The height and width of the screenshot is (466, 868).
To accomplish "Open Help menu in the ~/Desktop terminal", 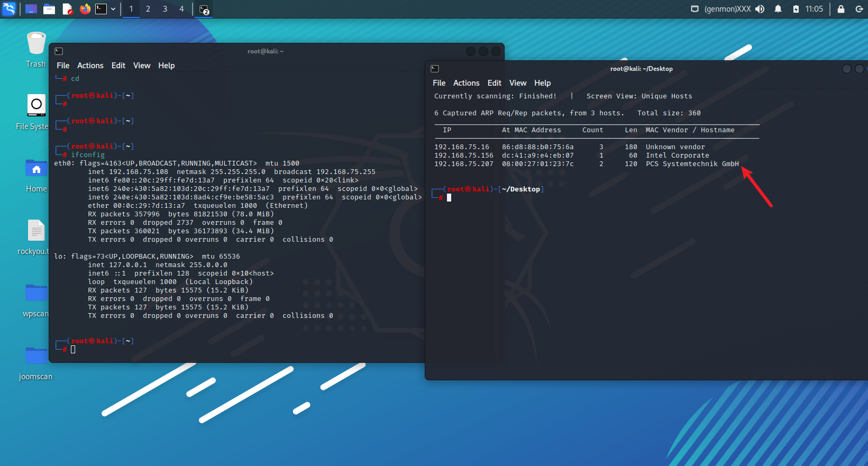I will (x=543, y=83).
